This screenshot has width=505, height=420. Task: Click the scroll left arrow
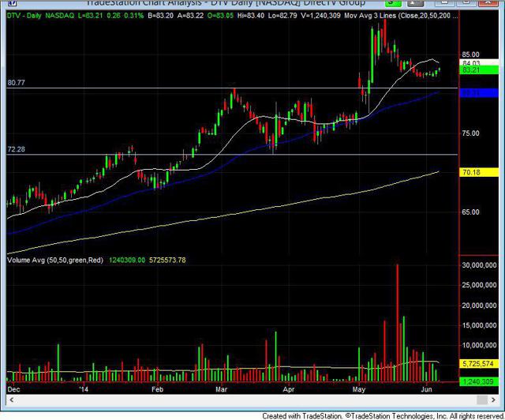click(12, 400)
